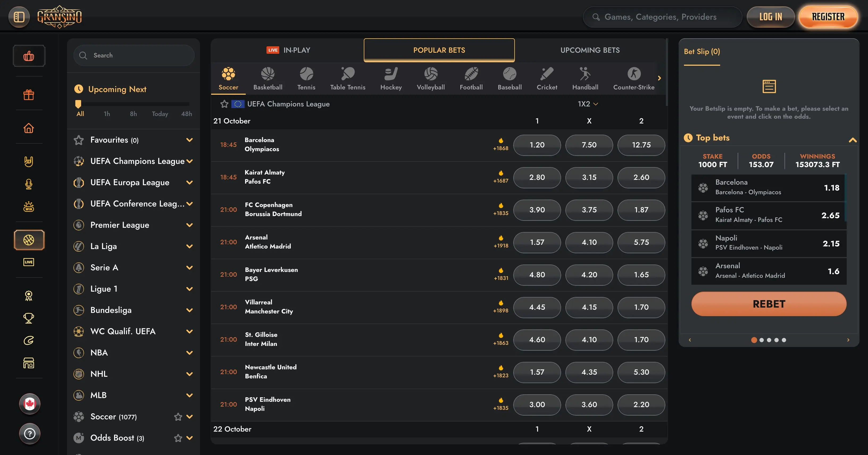Screen dimensions: 868x455
Task: Click the sidebar collapse icon beside the logo
Action: 19,17
